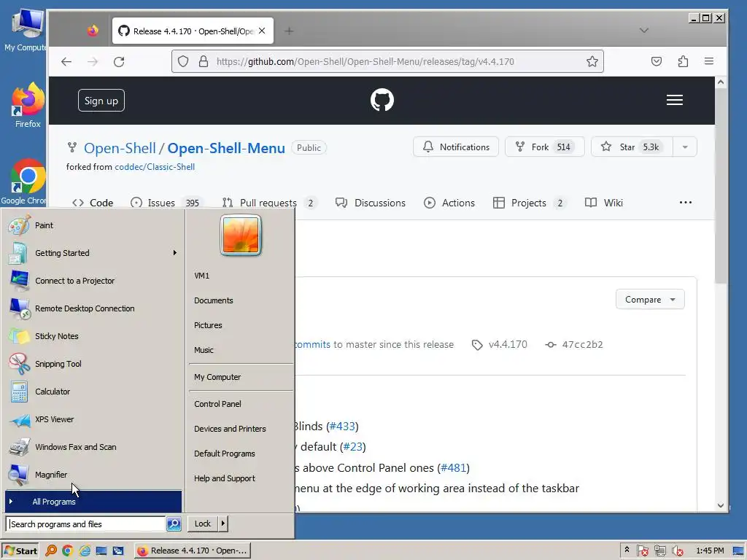The image size is (747, 560).
Task: Open the v4.4.170 tag link
Action: coord(499,344)
